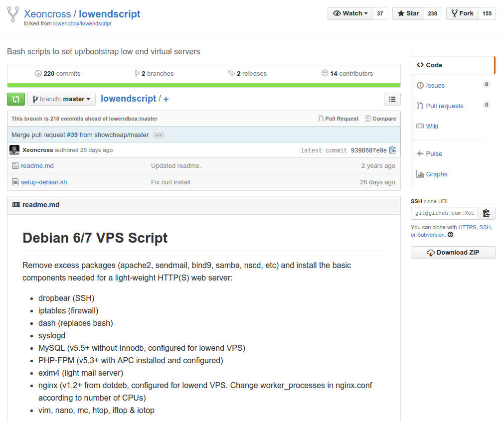The width and height of the screenshot is (504, 422).
Task: View the 2 branches list
Action: pos(154,74)
